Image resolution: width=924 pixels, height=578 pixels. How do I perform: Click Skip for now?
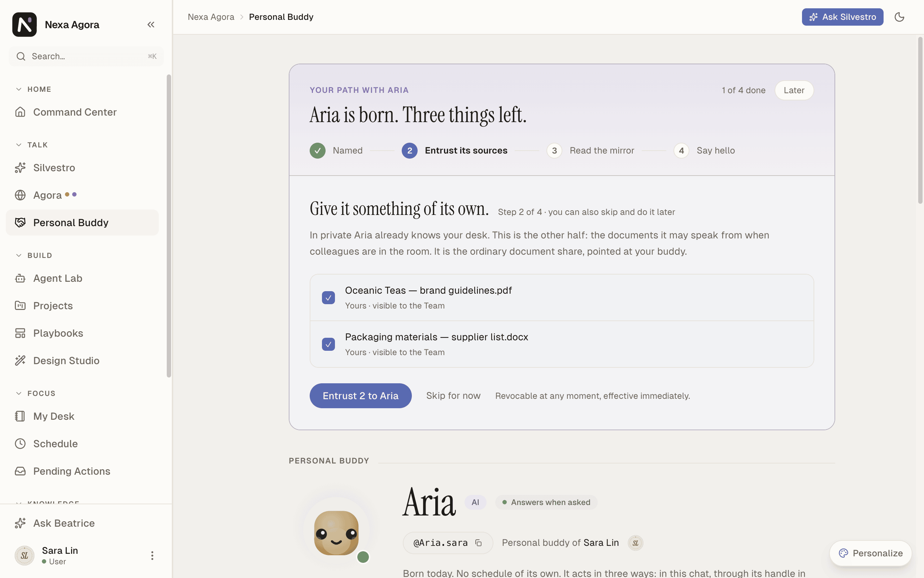pyautogui.click(x=453, y=396)
